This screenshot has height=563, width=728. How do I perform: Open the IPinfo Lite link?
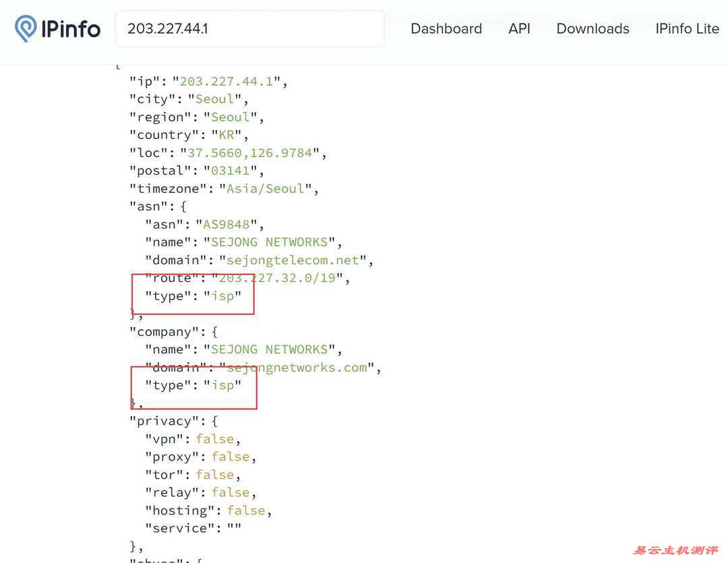tap(687, 29)
